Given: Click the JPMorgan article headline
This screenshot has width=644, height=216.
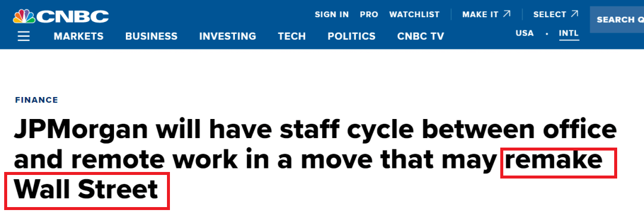Looking at the screenshot, I should (315, 160).
